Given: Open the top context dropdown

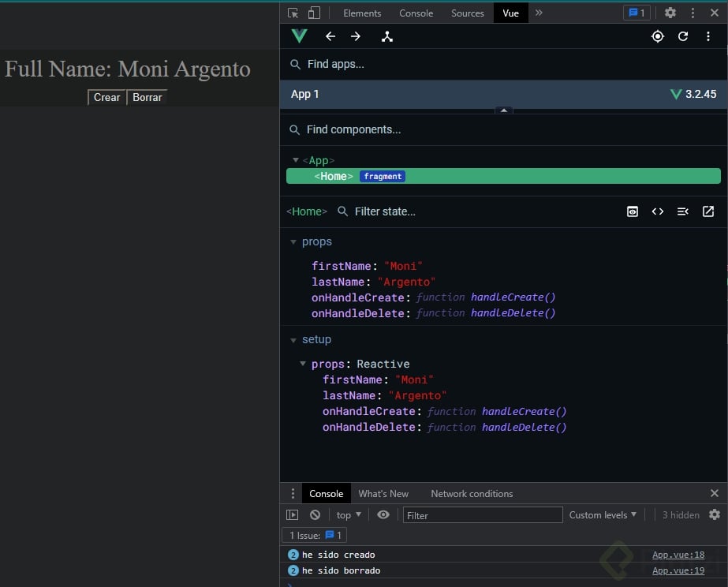Looking at the screenshot, I should pos(349,515).
